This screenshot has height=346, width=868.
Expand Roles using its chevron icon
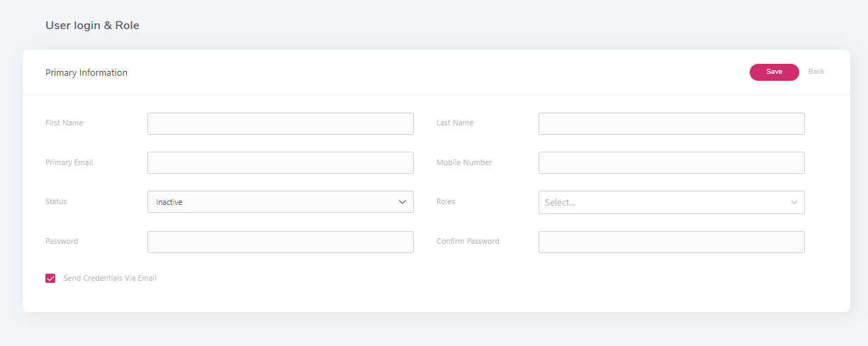tap(794, 203)
